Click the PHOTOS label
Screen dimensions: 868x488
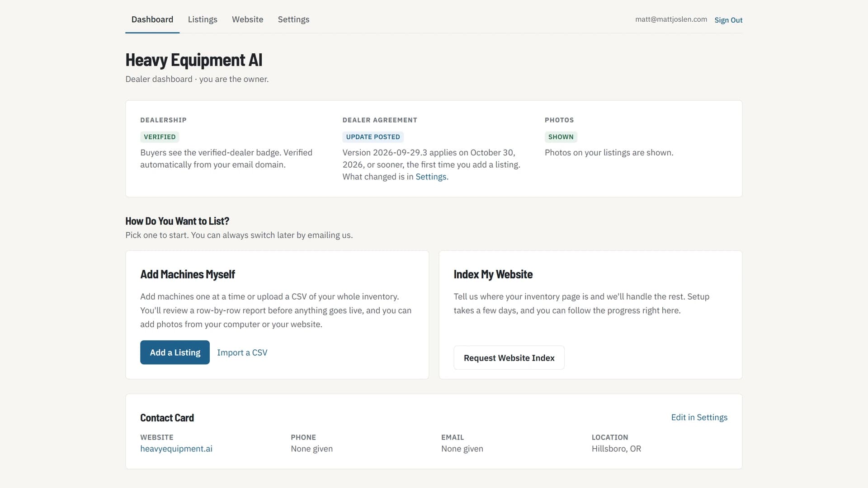559,120
